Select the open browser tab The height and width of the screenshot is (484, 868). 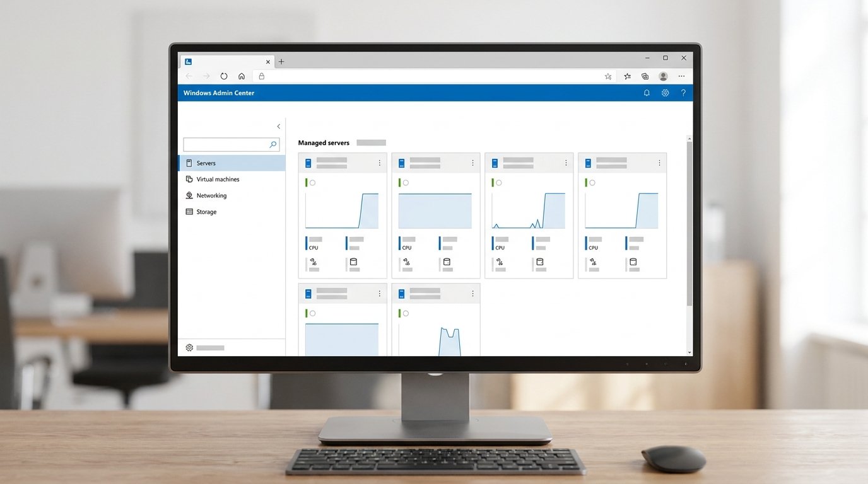pyautogui.click(x=227, y=62)
